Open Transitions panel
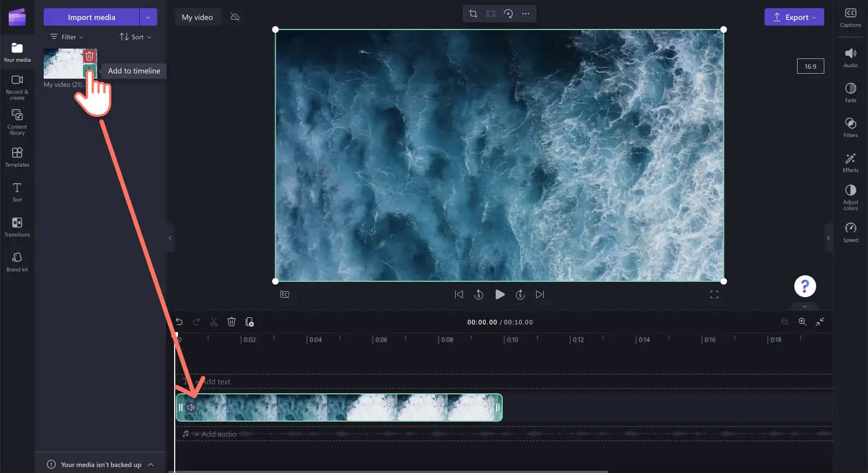 17,227
